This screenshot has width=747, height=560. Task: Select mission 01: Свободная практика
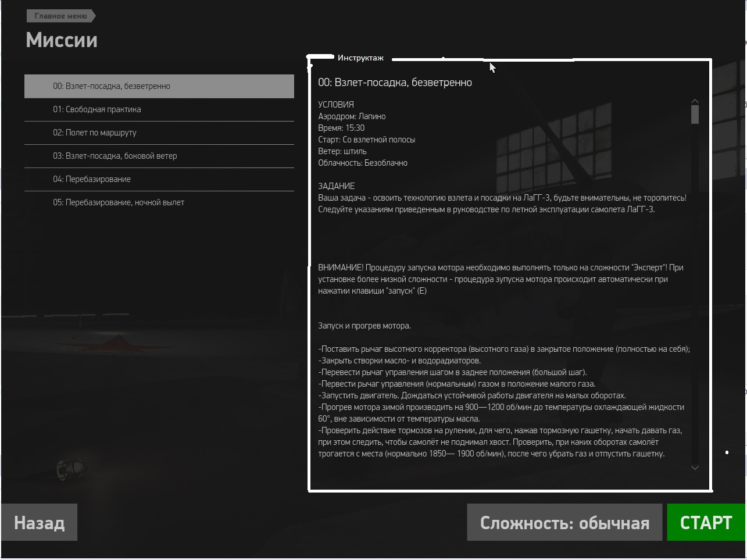click(x=159, y=109)
